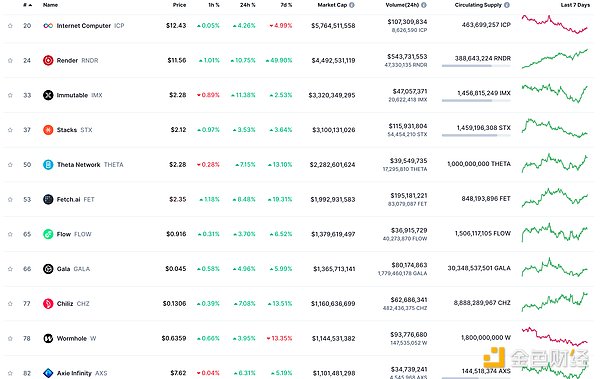Click the Chiliz CHZ red logo

[x=48, y=304]
